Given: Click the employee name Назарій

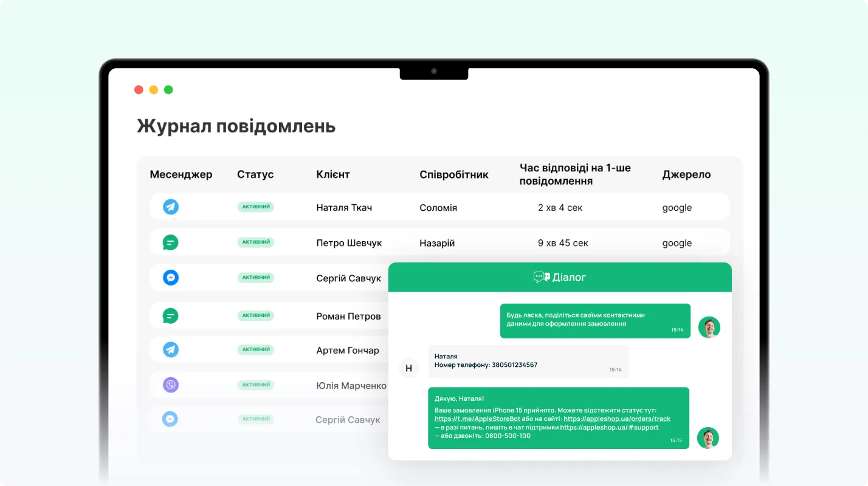Looking at the screenshot, I should point(437,243).
